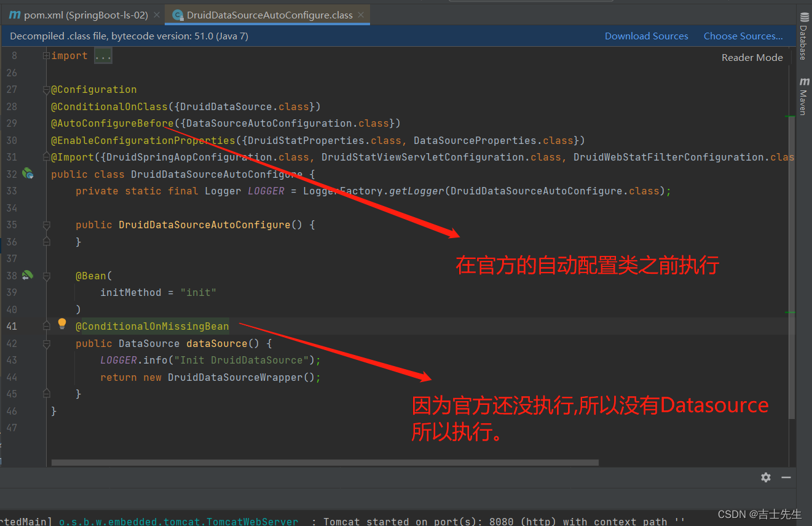The image size is (812, 526).
Task: Select the DruidDataSourceAutoConfigure.class tab
Action: coord(269,15)
